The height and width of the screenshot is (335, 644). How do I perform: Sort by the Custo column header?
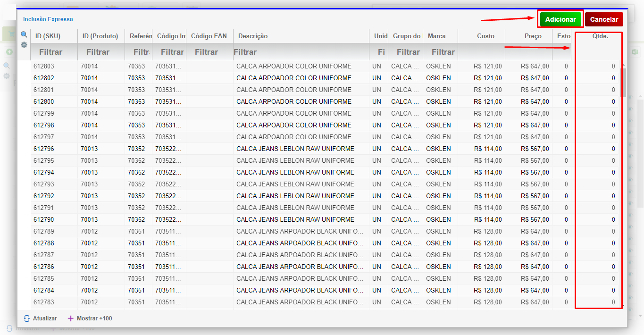[485, 36]
